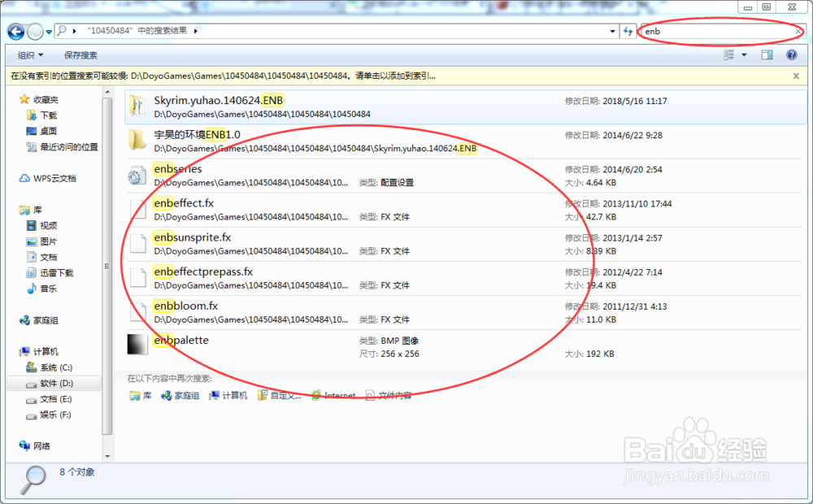Screen dimensions: 813x504
Task: Select Skyrim.yuhao.140624.ENB folder result
Action: pyautogui.click(x=466, y=106)
